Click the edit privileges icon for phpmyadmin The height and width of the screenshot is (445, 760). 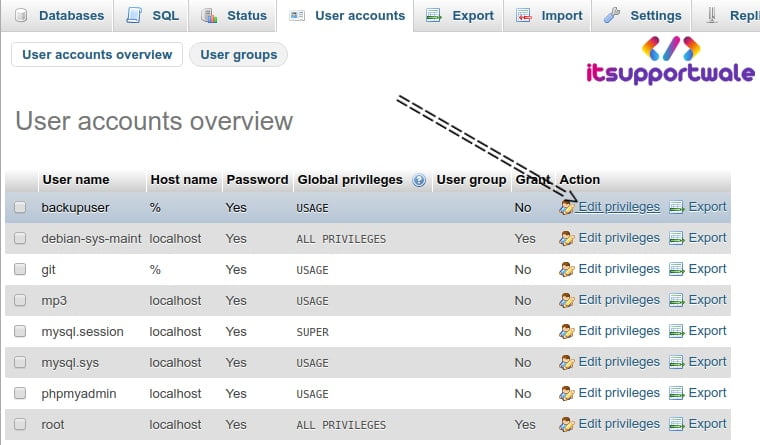[566, 394]
